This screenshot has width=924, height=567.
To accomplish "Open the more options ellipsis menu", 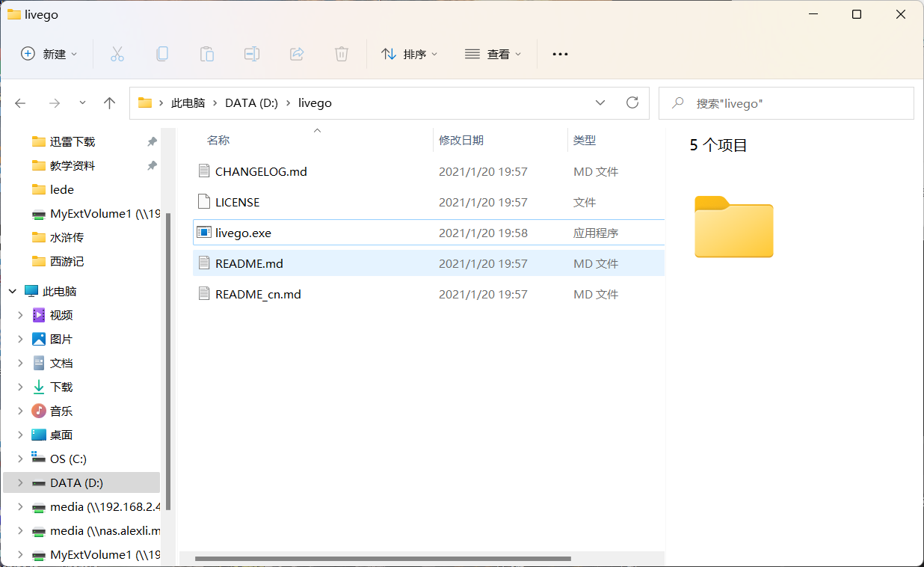I will point(560,54).
